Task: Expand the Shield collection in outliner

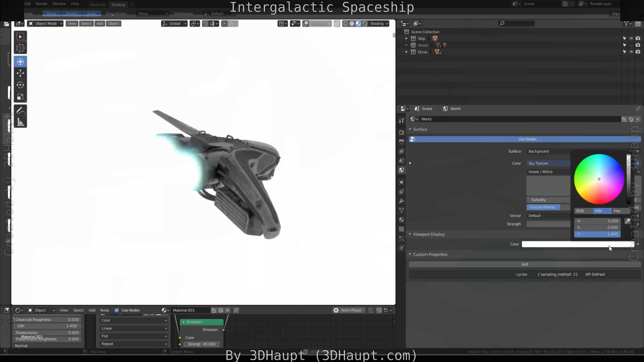Action: pos(406,45)
